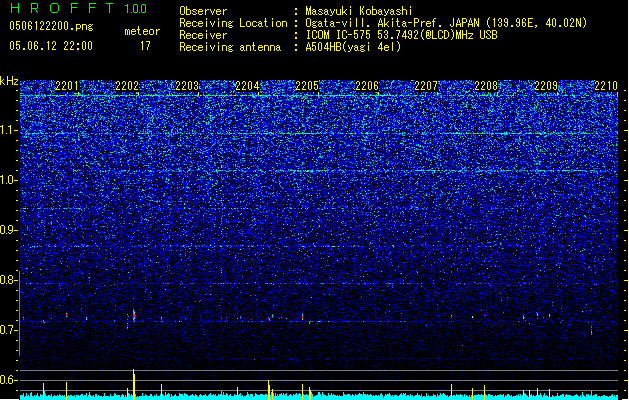Image resolution: width=629 pixels, height=400 pixels.
Task: Click the 2208 time marker
Action: (x=486, y=86)
